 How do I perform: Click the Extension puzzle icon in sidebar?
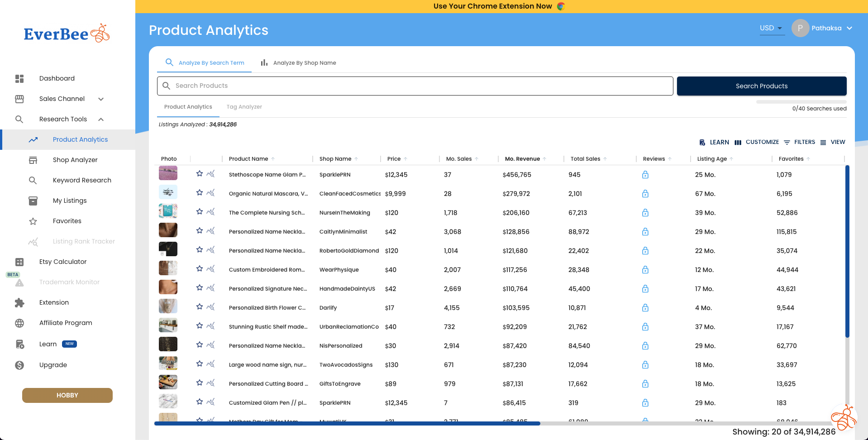click(x=19, y=302)
